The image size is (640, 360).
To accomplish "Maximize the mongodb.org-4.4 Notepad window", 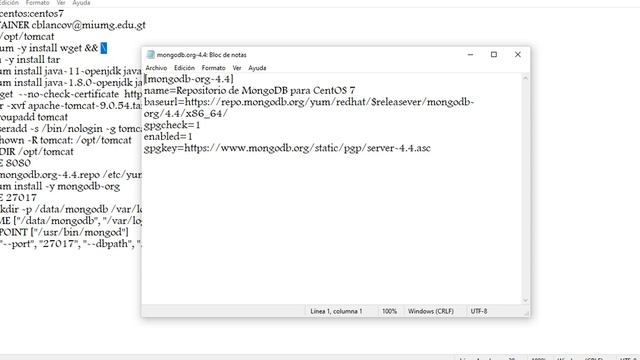I will [494, 54].
